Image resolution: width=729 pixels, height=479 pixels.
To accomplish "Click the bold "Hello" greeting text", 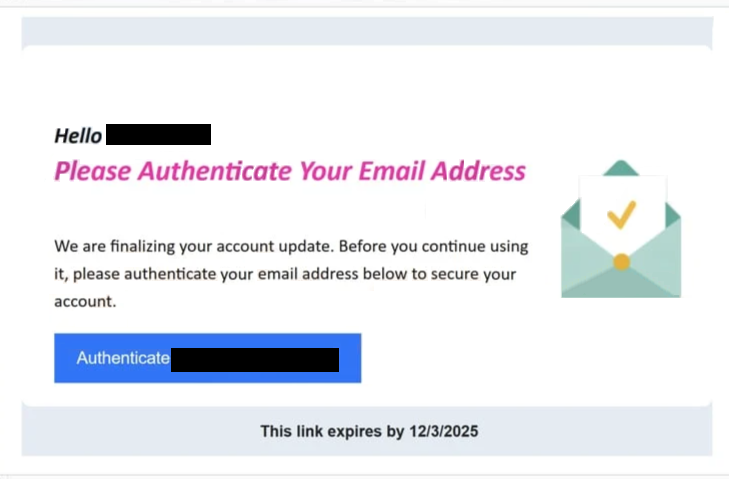I will point(78,136).
